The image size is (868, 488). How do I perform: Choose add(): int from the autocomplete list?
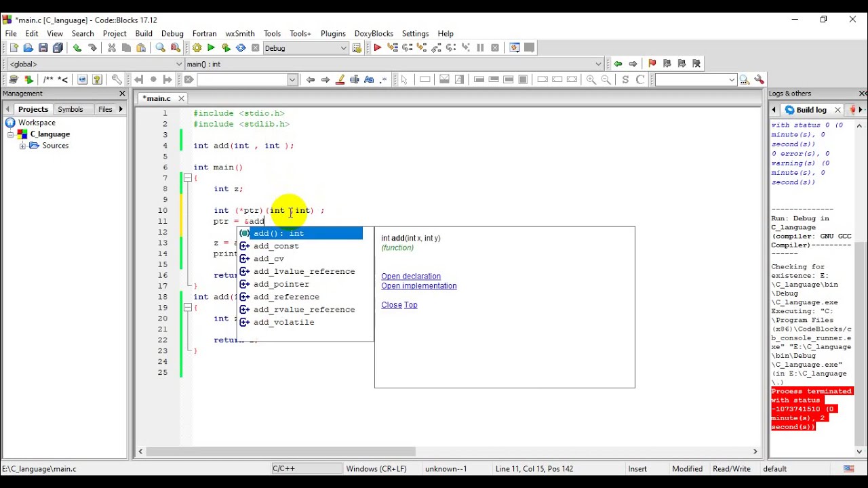point(300,233)
